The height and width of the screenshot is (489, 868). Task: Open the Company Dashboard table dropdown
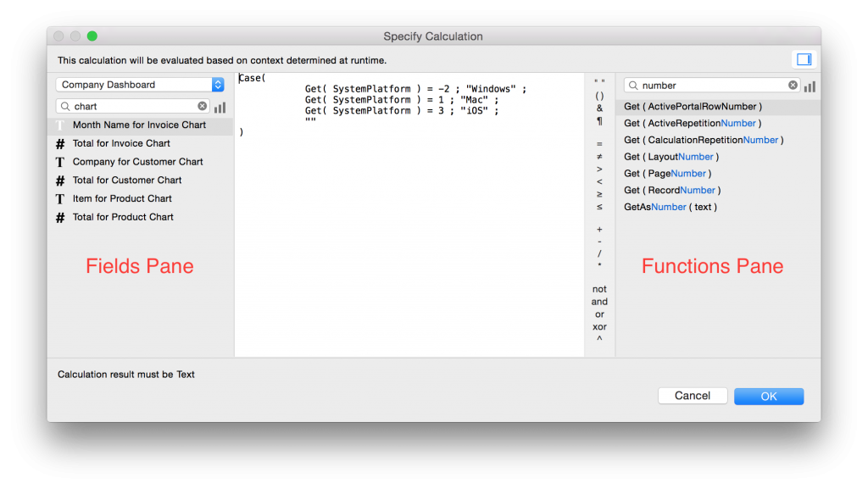point(140,84)
